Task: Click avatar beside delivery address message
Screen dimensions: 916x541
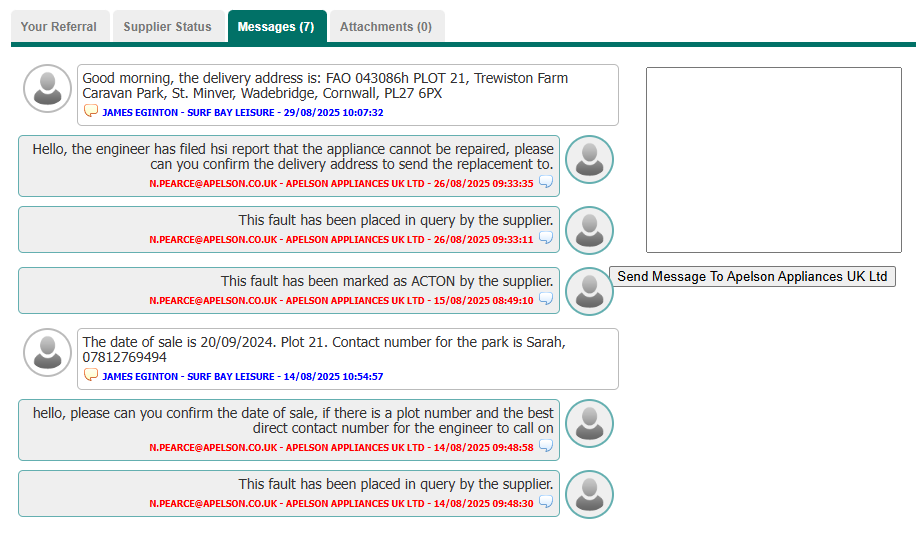Action: pos(47,89)
